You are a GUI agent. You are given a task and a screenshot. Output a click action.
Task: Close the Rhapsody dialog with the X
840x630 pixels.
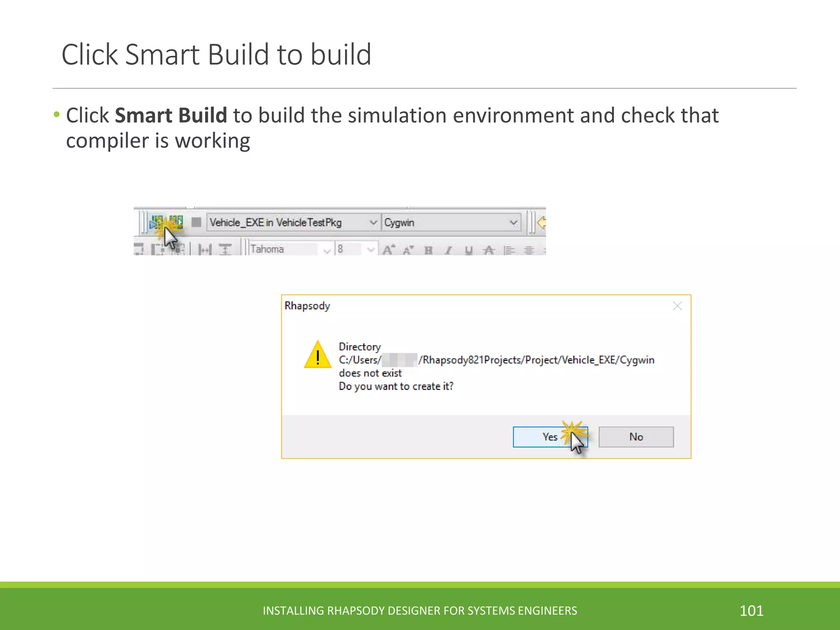coord(677,306)
